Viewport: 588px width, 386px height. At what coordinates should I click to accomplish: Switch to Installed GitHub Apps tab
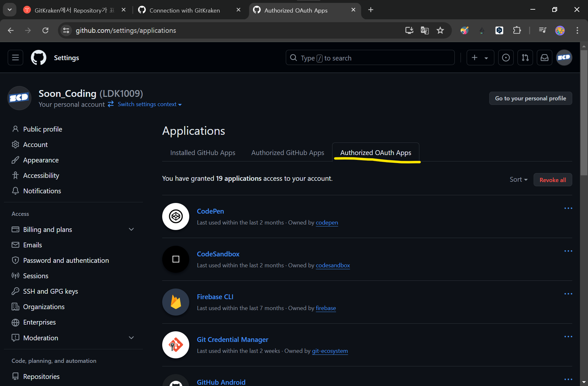pos(203,152)
